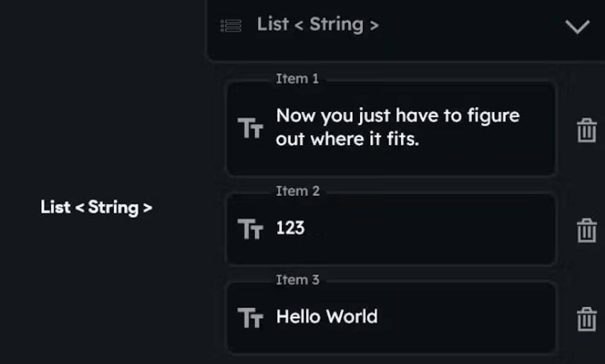This screenshot has height=364, width=605.
Task: Click the text type icon of Item 1
Action: click(250, 128)
